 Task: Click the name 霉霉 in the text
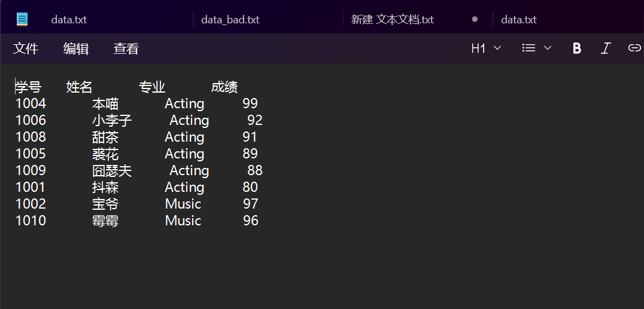click(x=105, y=221)
